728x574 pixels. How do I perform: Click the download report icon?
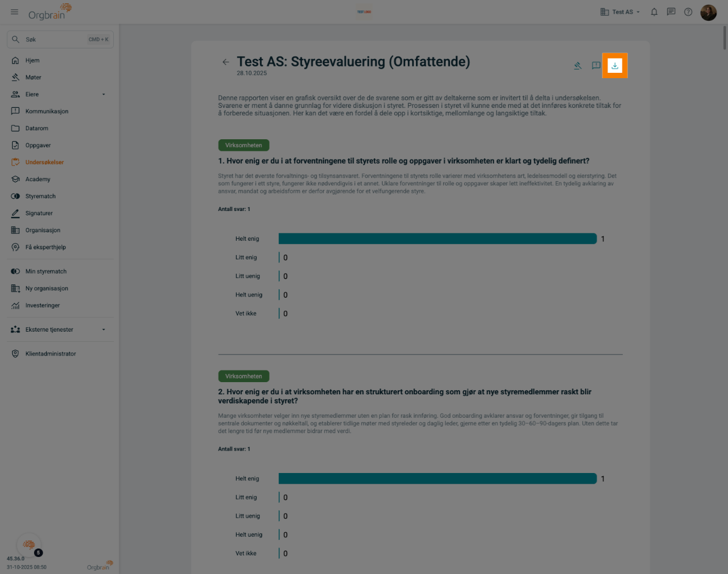click(615, 66)
